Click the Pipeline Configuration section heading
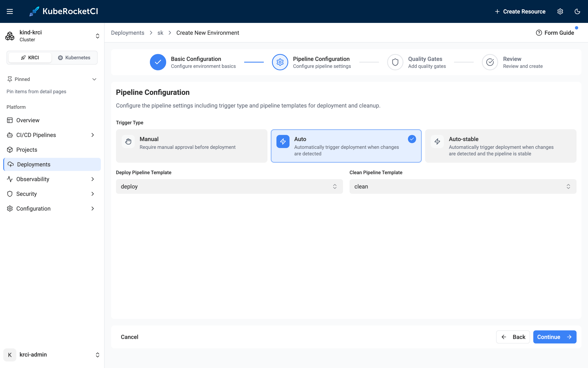The image size is (588, 368). point(153,92)
